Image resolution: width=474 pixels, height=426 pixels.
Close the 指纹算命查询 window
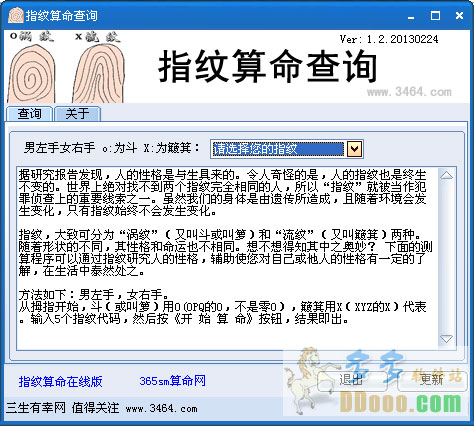(x=459, y=16)
